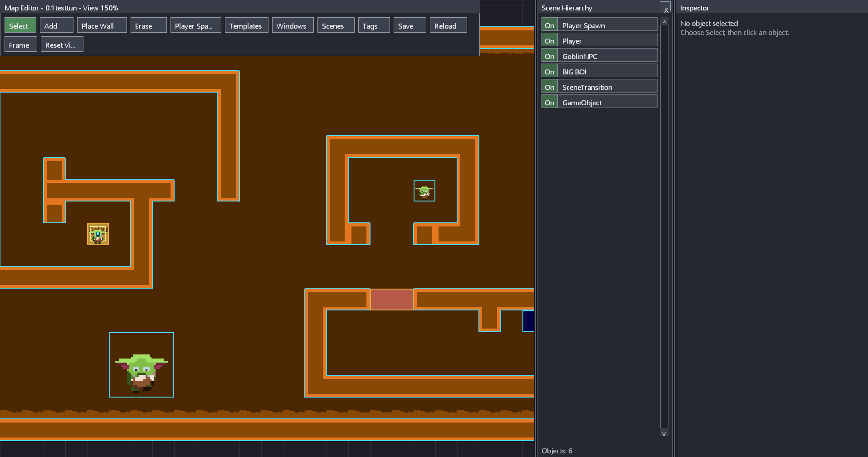Open the Tags menu

point(374,25)
